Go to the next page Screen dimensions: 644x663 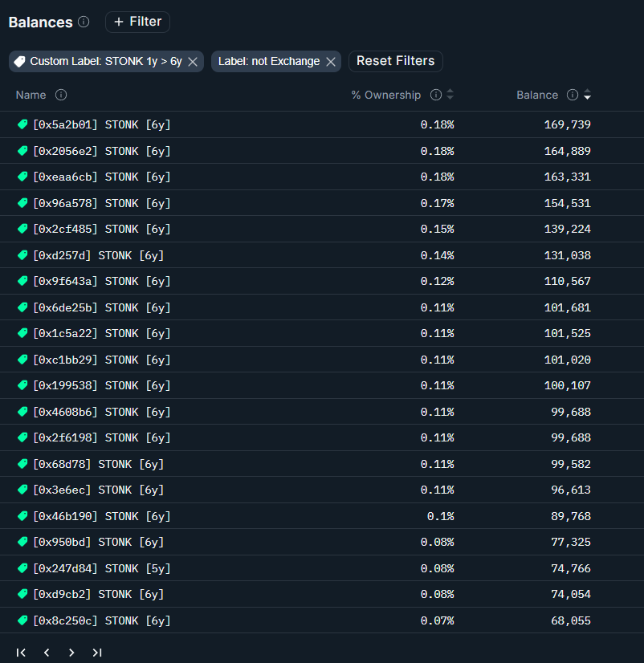coord(71,653)
